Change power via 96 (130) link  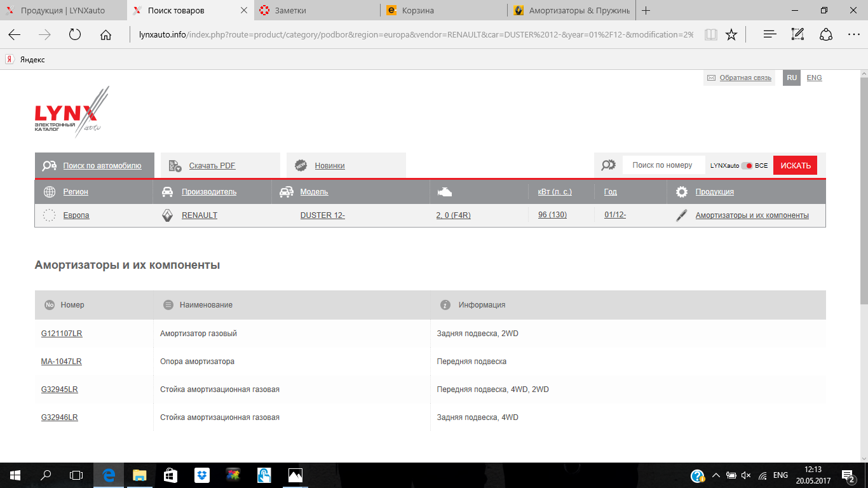(x=552, y=215)
